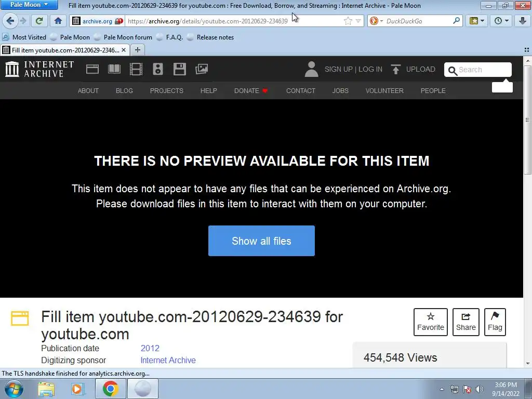Open Windows Media Player taskbar icon

click(78, 389)
